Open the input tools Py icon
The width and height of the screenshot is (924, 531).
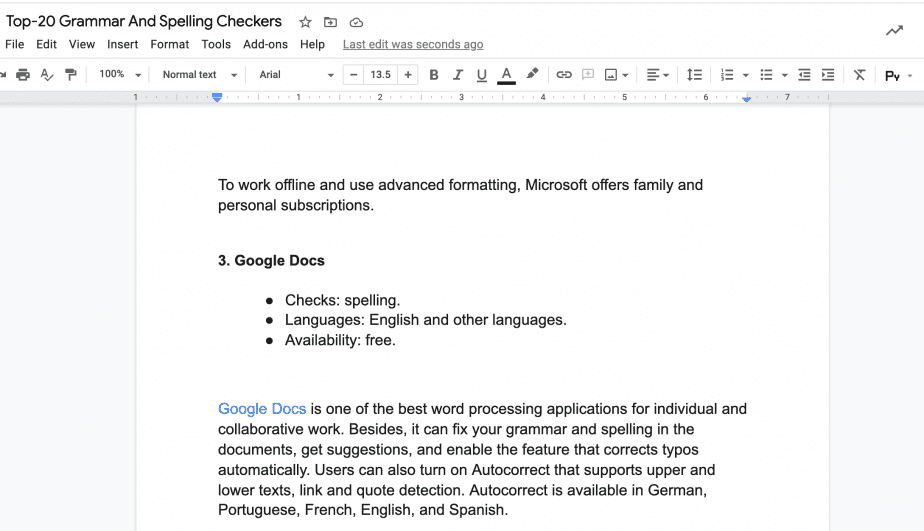pyautogui.click(x=892, y=76)
